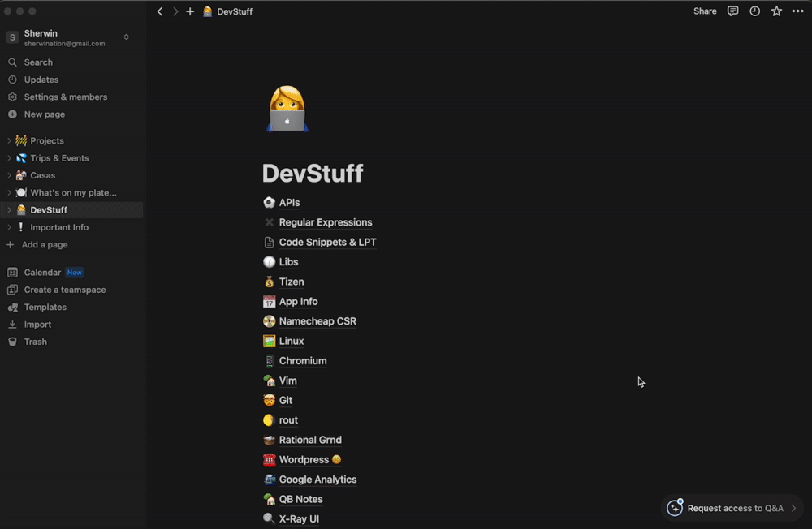Open page history clock icon
812x529 pixels.
point(754,11)
